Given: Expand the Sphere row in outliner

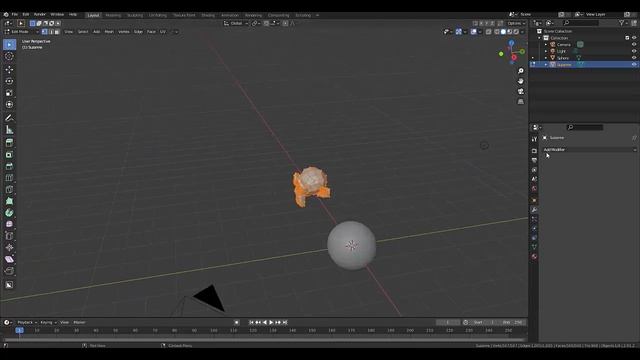Looking at the screenshot, I should point(546,58).
